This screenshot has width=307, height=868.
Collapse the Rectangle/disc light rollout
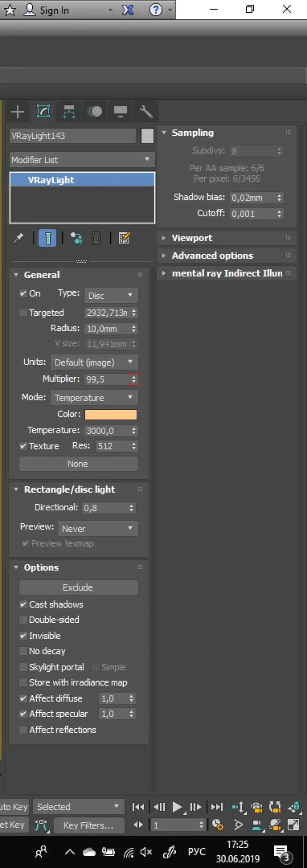tap(79, 489)
